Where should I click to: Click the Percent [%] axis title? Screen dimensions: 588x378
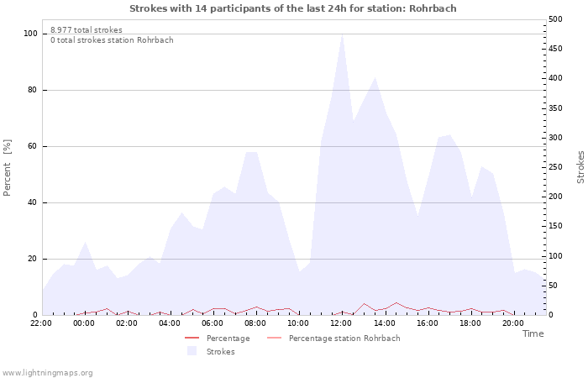7,168
